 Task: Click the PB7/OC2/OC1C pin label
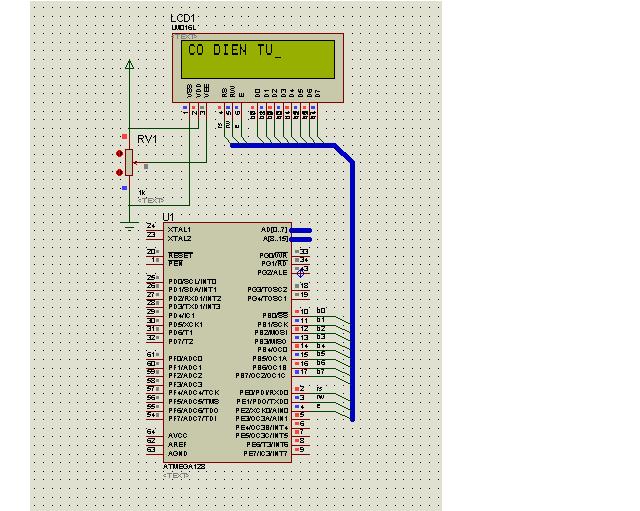point(260,375)
